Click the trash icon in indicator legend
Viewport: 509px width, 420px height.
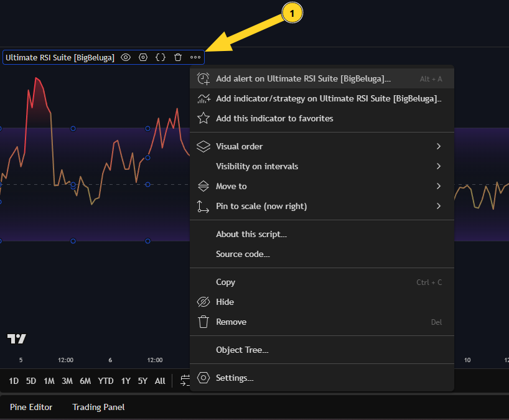pyautogui.click(x=178, y=57)
